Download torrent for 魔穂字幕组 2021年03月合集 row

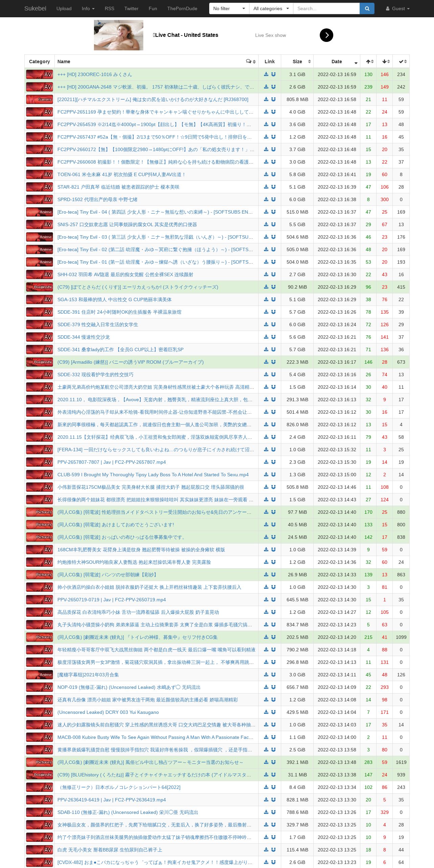pos(266,675)
